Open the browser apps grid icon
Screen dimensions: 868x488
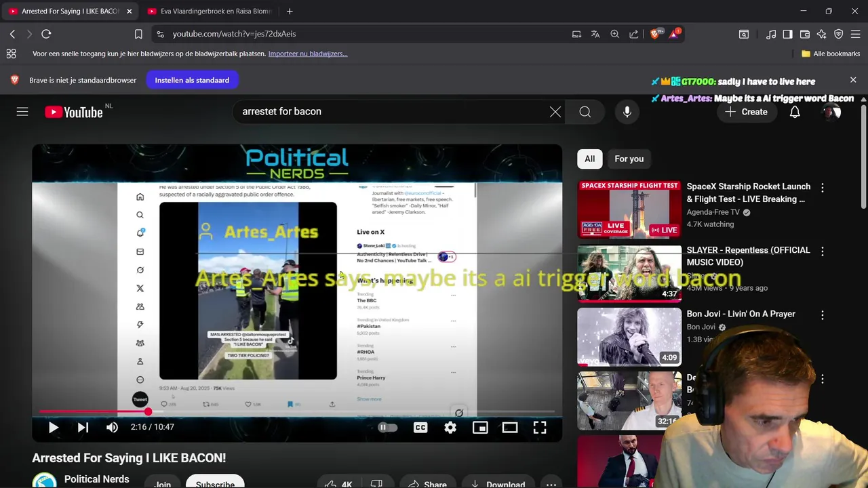(x=11, y=54)
